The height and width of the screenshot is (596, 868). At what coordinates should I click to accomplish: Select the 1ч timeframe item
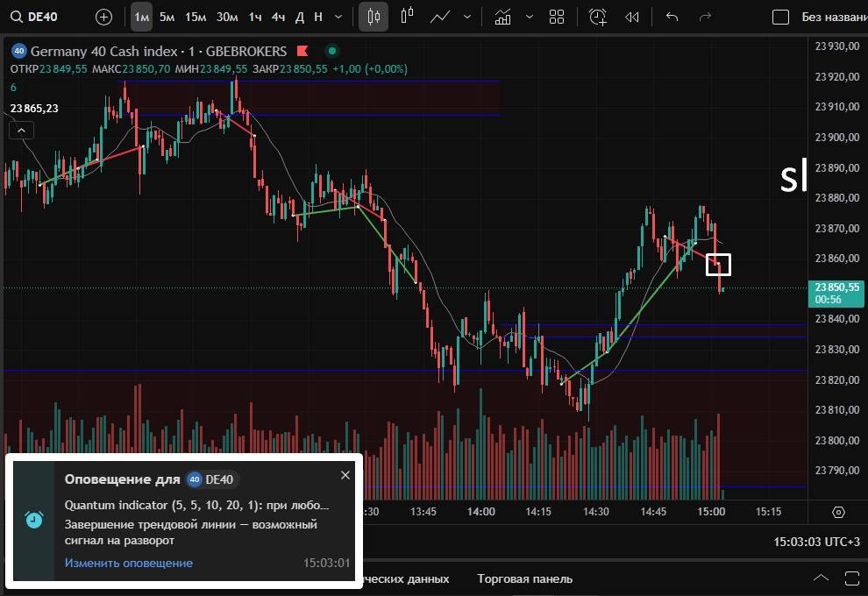click(x=255, y=17)
